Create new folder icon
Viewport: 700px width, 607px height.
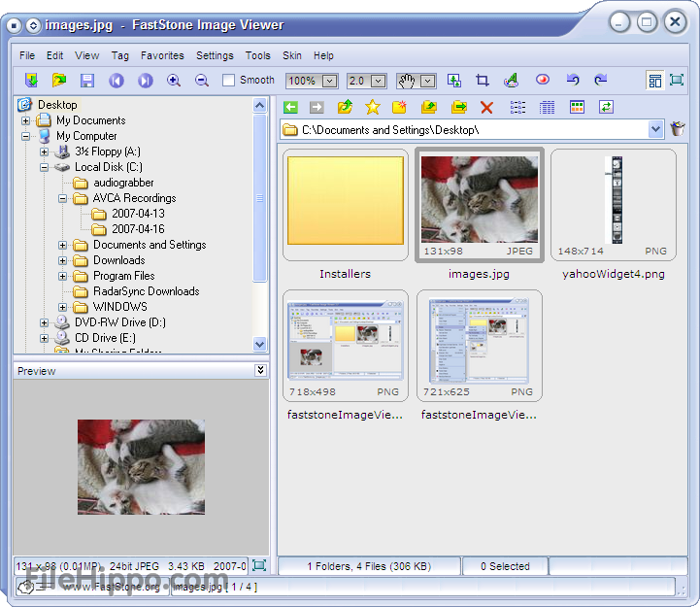click(x=400, y=107)
